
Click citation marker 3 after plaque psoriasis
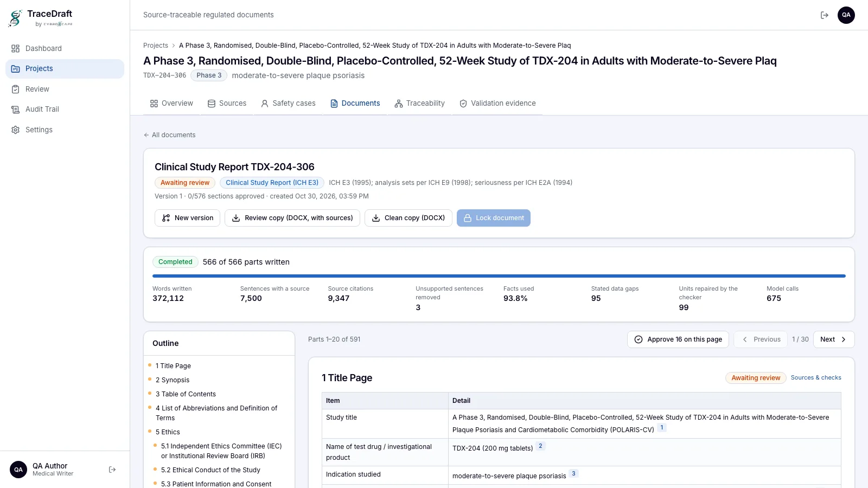point(573,474)
